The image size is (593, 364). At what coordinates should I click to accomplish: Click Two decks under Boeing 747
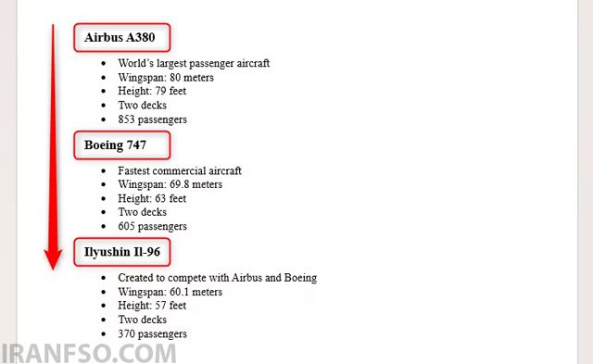[x=142, y=212]
